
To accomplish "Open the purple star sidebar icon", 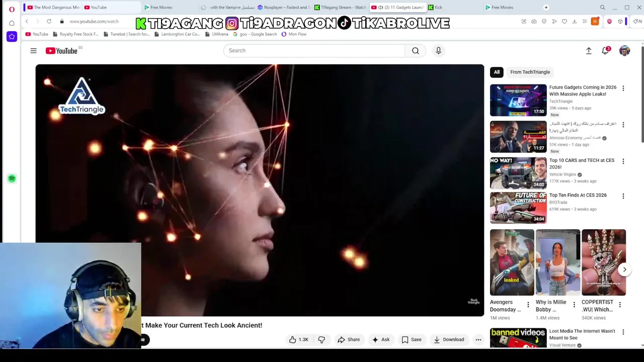I will [x=12, y=36].
